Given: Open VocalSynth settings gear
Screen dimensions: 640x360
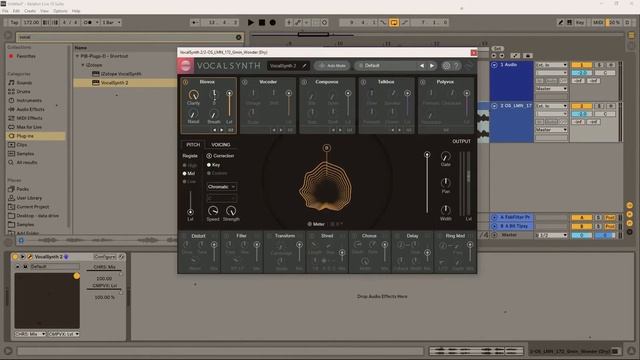Looking at the screenshot, I should pyautogui.click(x=446, y=65).
